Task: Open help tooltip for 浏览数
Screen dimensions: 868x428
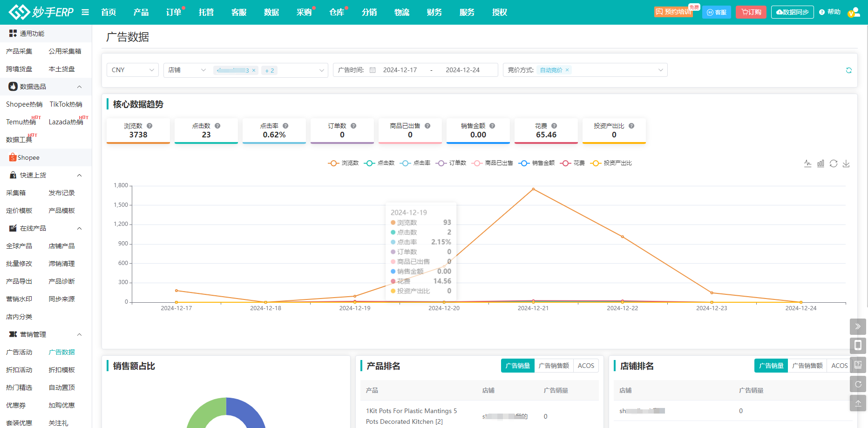Action: click(x=149, y=126)
